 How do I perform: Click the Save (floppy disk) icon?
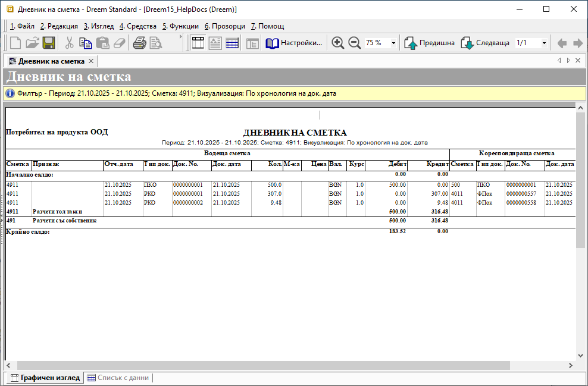(49, 43)
